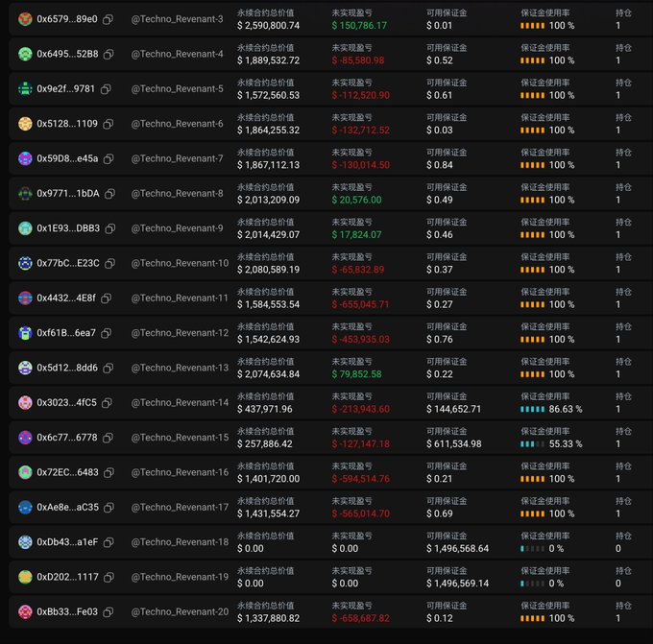Image resolution: width=653 pixels, height=644 pixels.
Task: Click available margin $ 144,652.71
Action: click(453, 409)
